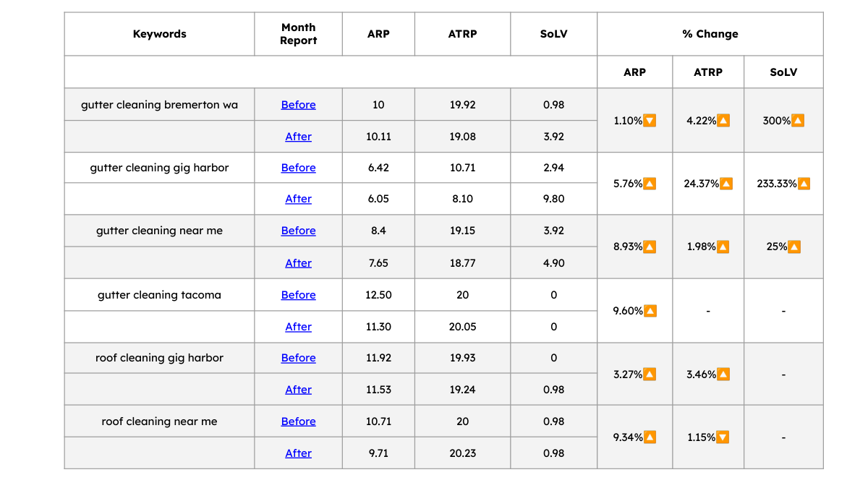Screen dimensions: 868x488
Task: Open the Before report for gutter cleaning near me
Action: (298, 231)
